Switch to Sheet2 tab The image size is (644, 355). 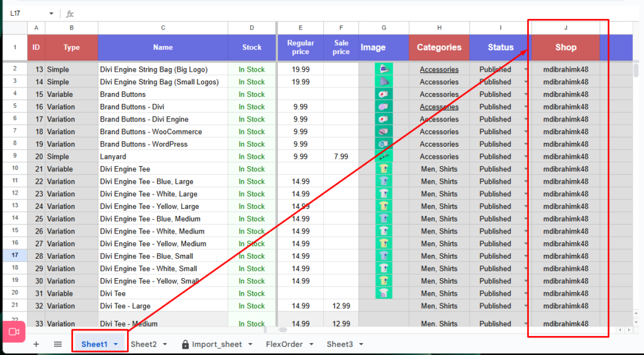pyautogui.click(x=144, y=344)
